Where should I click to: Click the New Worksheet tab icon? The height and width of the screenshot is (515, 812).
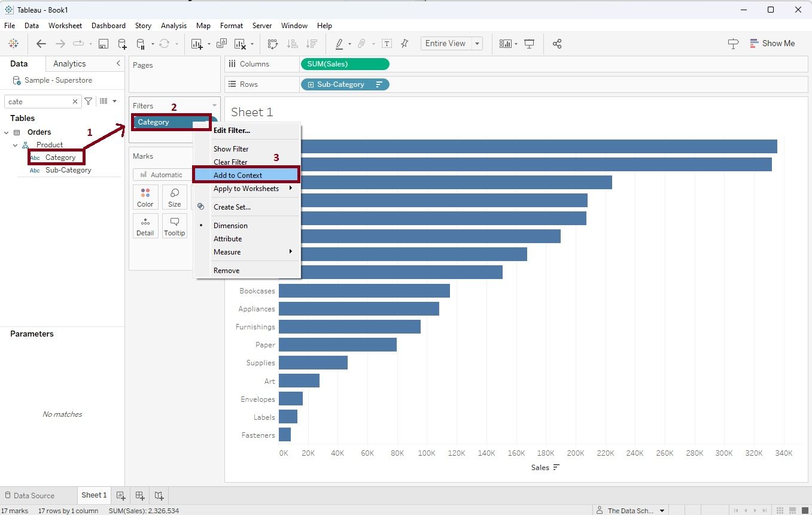coord(120,495)
